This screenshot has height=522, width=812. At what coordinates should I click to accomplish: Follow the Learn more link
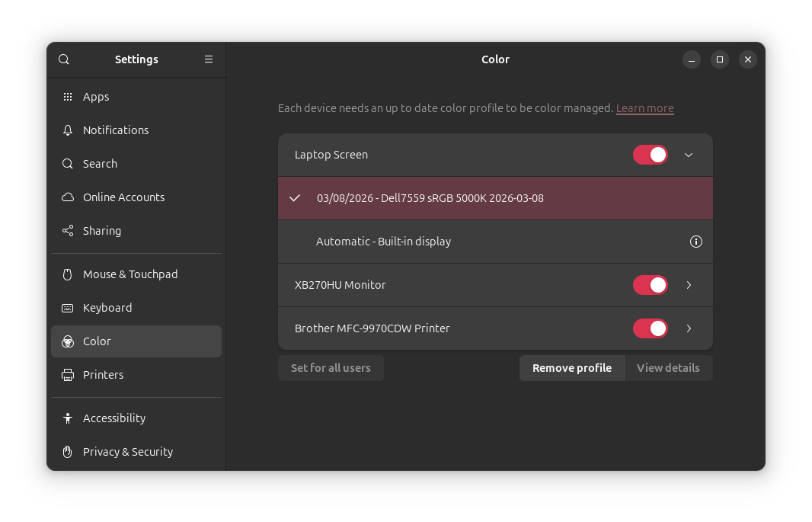tap(644, 108)
